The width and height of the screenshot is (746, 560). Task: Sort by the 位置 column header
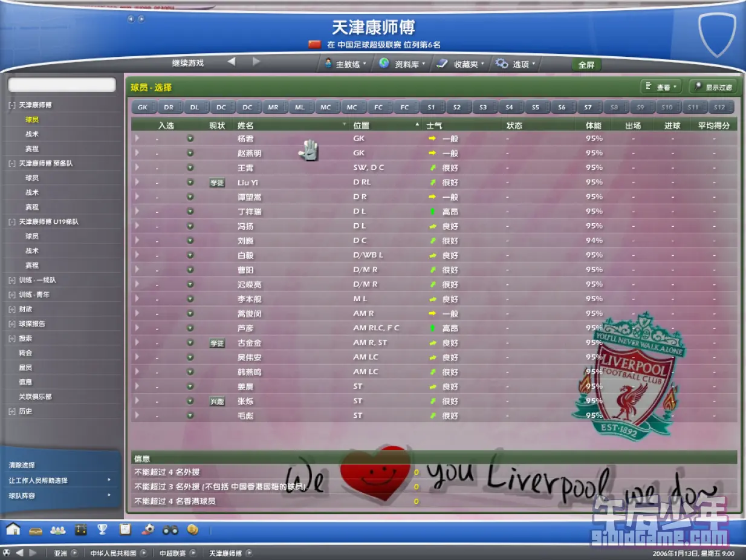[362, 126]
